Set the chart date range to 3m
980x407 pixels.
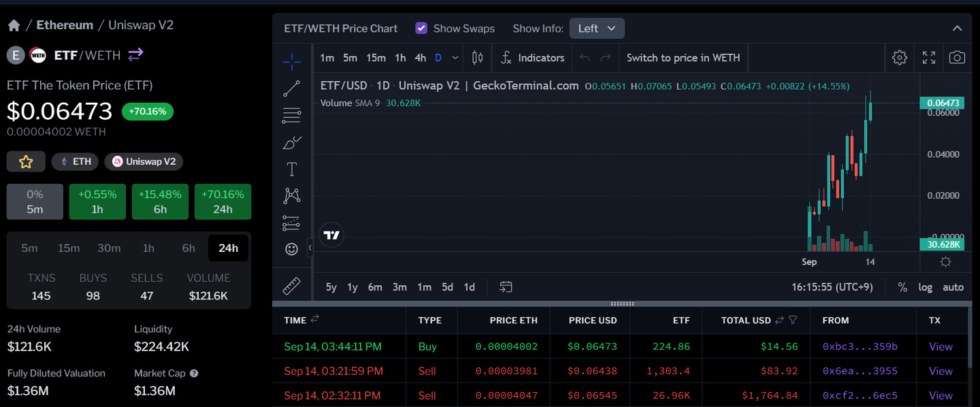tap(399, 287)
